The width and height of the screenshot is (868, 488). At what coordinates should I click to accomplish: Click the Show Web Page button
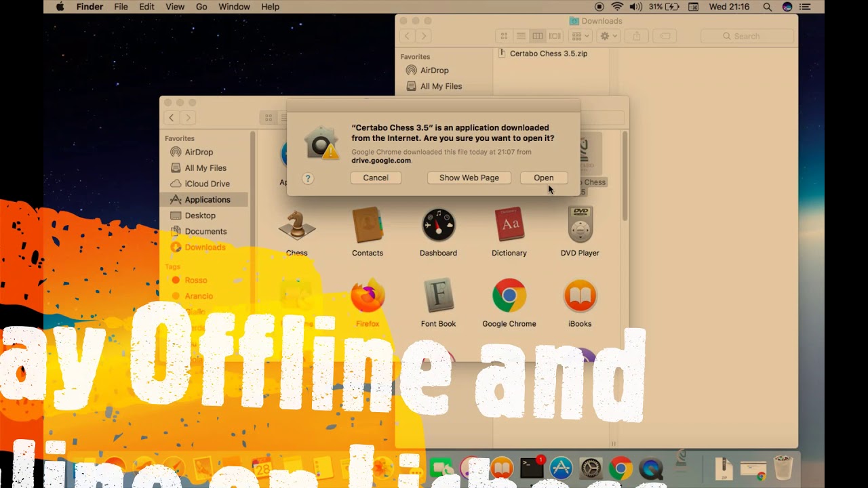click(x=469, y=178)
